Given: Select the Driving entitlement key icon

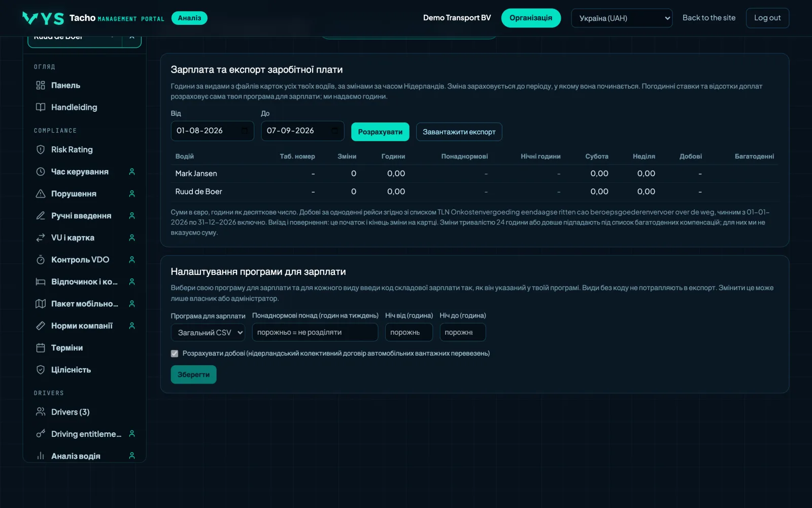Looking at the screenshot, I should click(x=41, y=434).
